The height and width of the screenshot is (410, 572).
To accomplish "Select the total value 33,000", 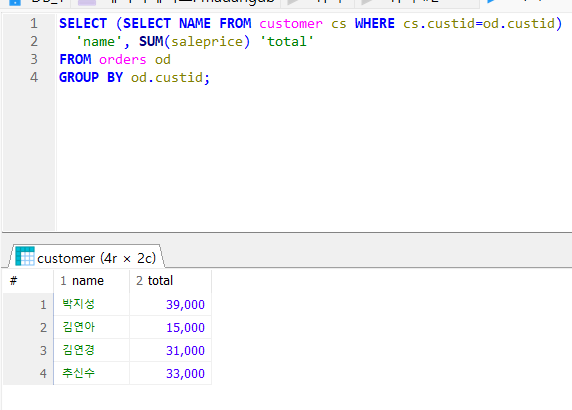I will 170,373.
